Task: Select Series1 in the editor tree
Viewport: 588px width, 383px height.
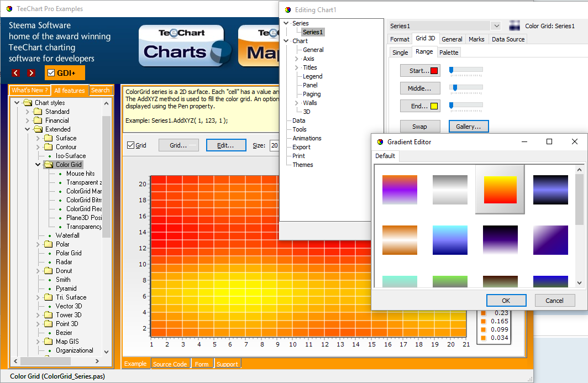Action: click(313, 32)
